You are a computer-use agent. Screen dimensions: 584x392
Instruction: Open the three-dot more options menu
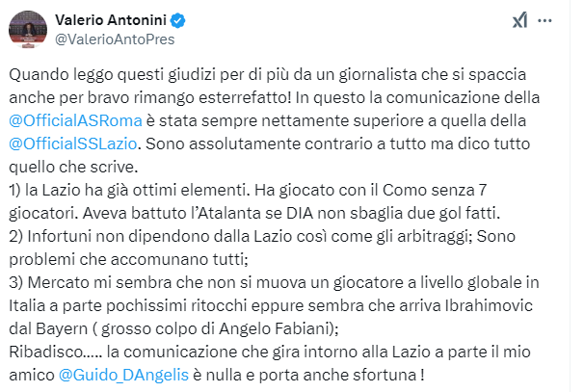click(544, 21)
